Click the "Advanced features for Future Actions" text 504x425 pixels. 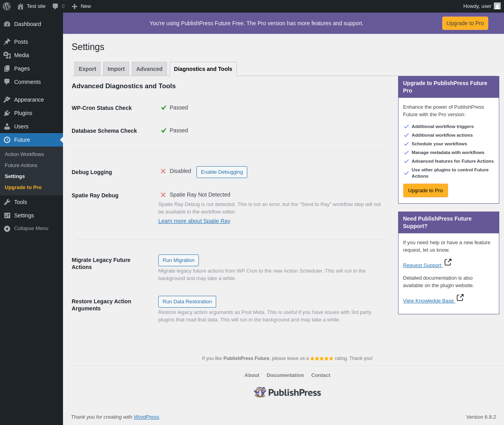pos(453,161)
